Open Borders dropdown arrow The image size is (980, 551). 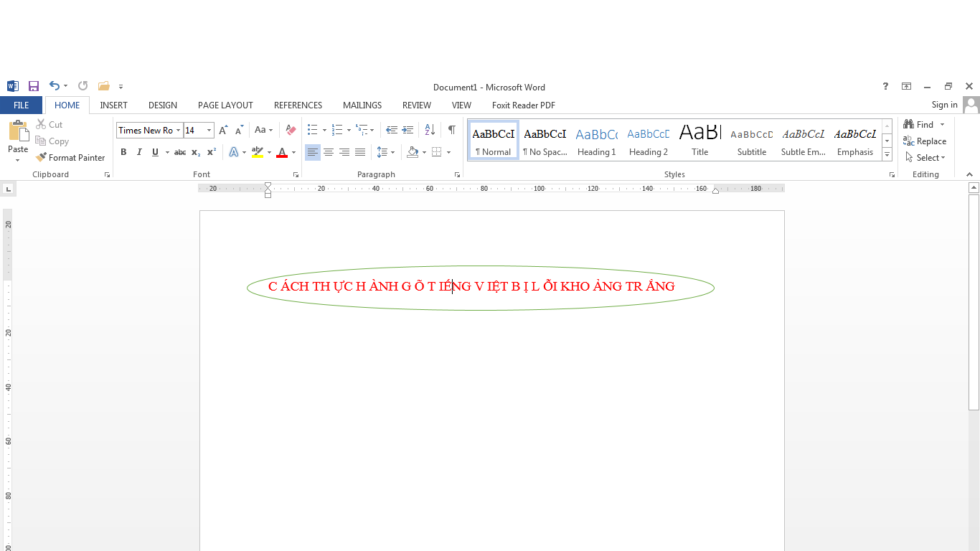(448, 152)
